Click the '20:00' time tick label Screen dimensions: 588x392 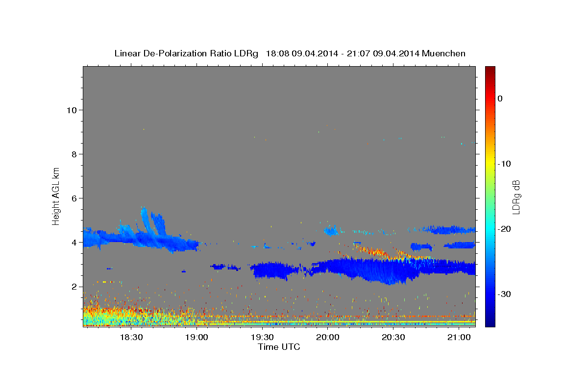tap(328, 337)
